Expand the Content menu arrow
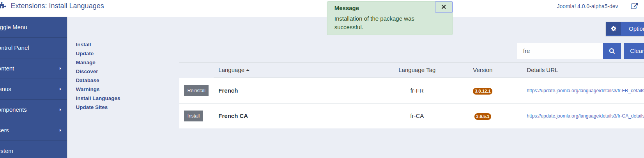Screen dimensions: 644x158 tap(60, 68)
